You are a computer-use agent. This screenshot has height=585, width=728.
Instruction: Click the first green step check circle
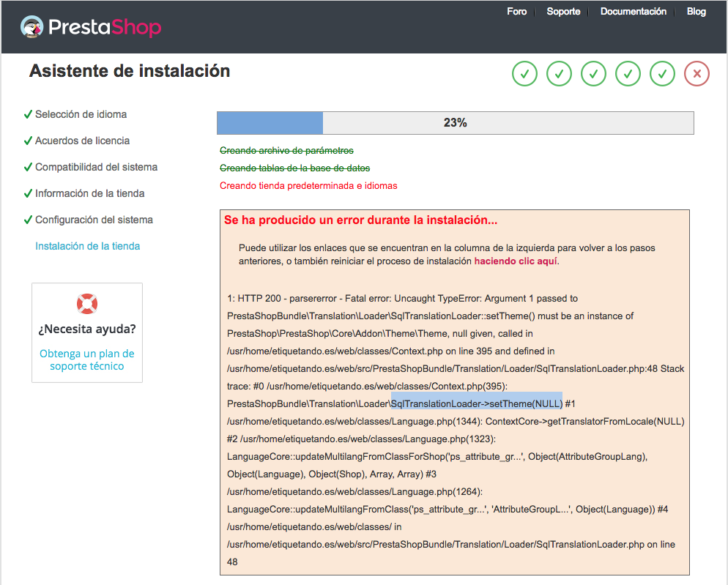[524, 73]
